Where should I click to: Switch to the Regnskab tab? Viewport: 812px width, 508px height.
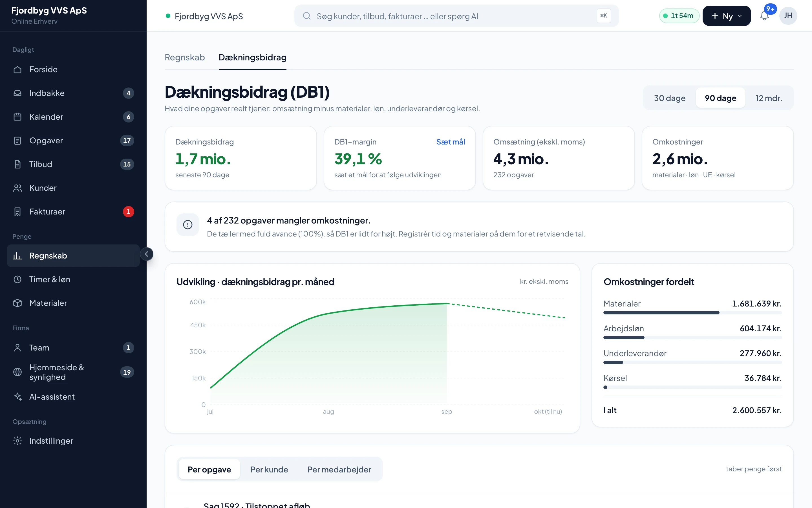coord(185,58)
